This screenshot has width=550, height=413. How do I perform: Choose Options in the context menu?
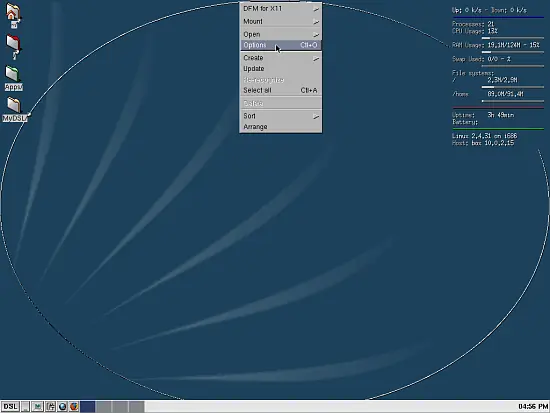[x=281, y=45]
